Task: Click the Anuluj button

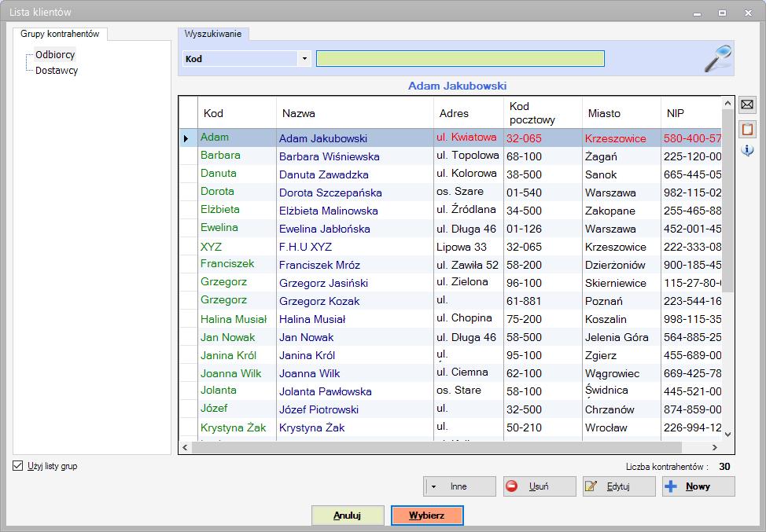Action: pos(348,515)
